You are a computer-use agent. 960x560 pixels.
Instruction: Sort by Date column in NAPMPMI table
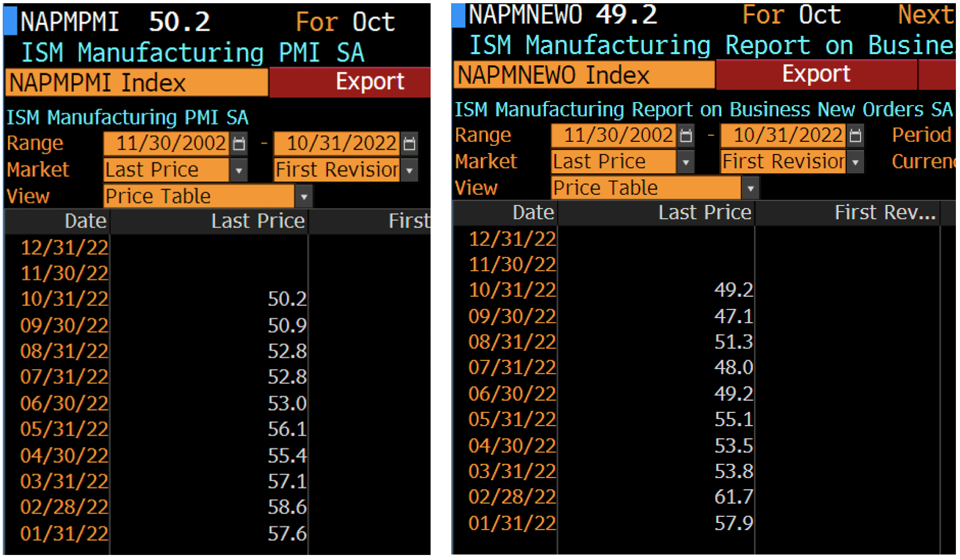[57, 221]
